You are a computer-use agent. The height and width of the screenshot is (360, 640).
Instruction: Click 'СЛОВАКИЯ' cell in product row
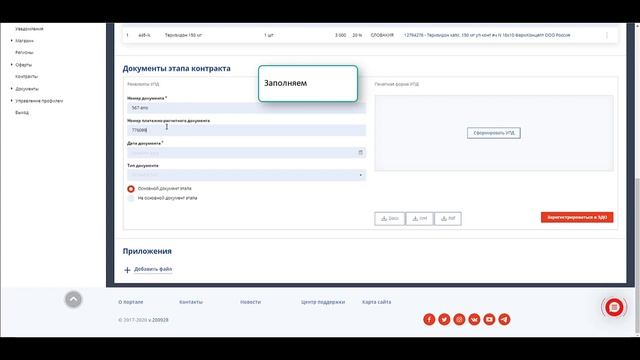pyautogui.click(x=382, y=35)
